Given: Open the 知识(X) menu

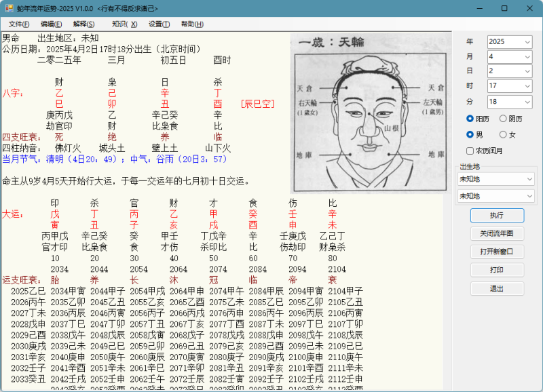Looking at the screenshot, I should click(x=124, y=24).
